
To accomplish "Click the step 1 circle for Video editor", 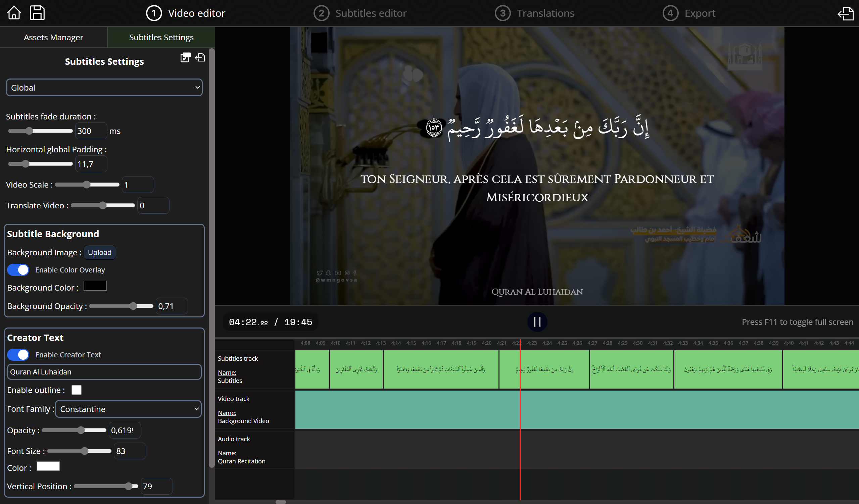I will click(154, 13).
